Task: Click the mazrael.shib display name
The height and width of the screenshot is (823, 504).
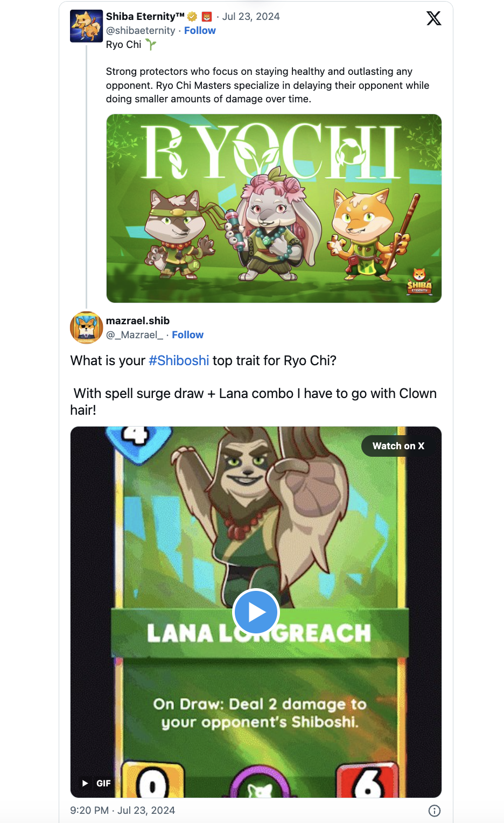Action: click(x=138, y=321)
